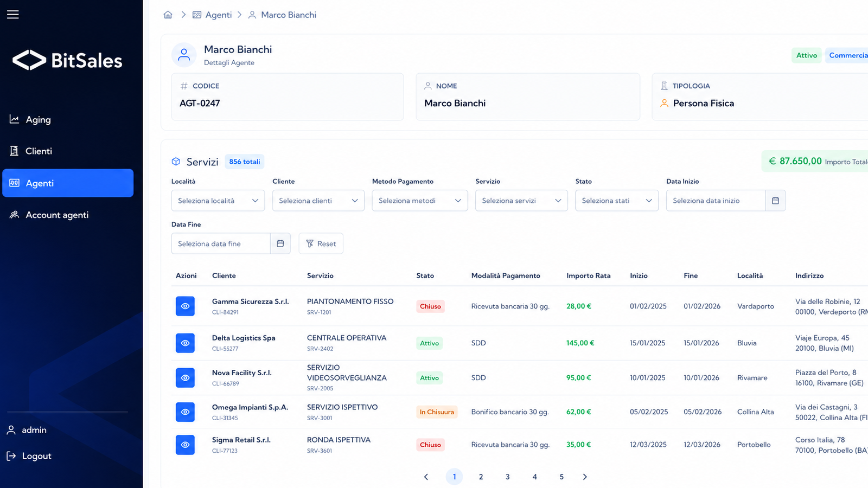Screen dimensions: 868x488
Task: View Gamma Sicurezza S.r.l. service details
Action: pyautogui.click(x=185, y=306)
